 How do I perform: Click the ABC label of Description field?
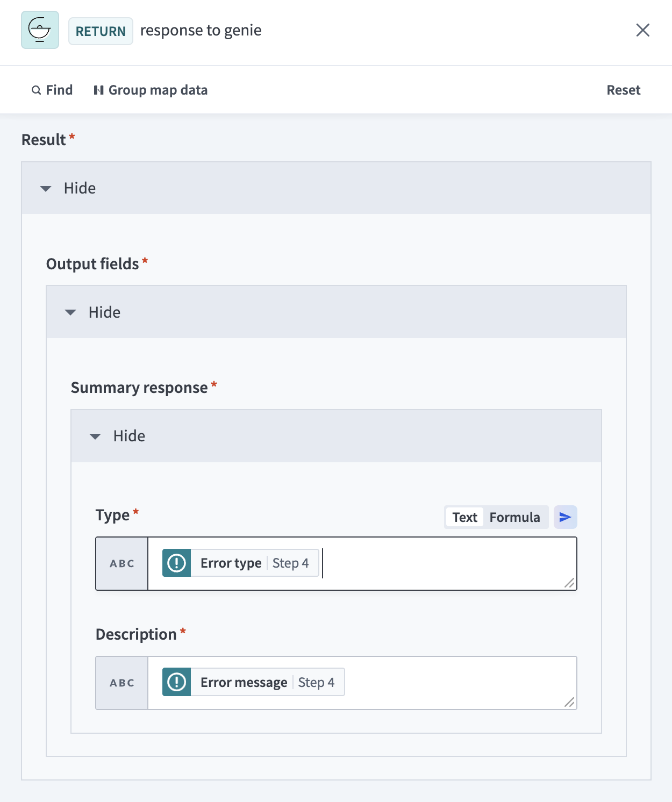[122, 683]
